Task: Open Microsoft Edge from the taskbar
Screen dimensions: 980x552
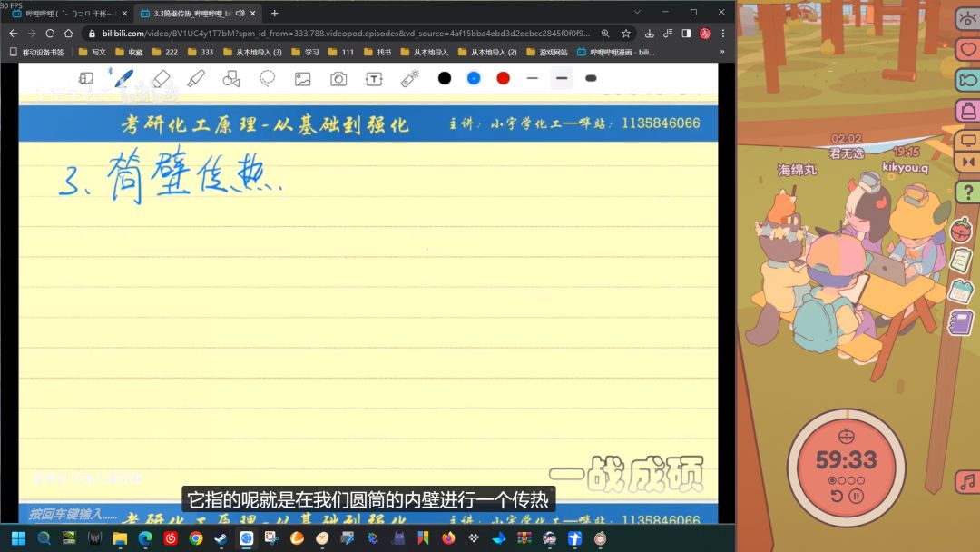Action: point(145,538)
